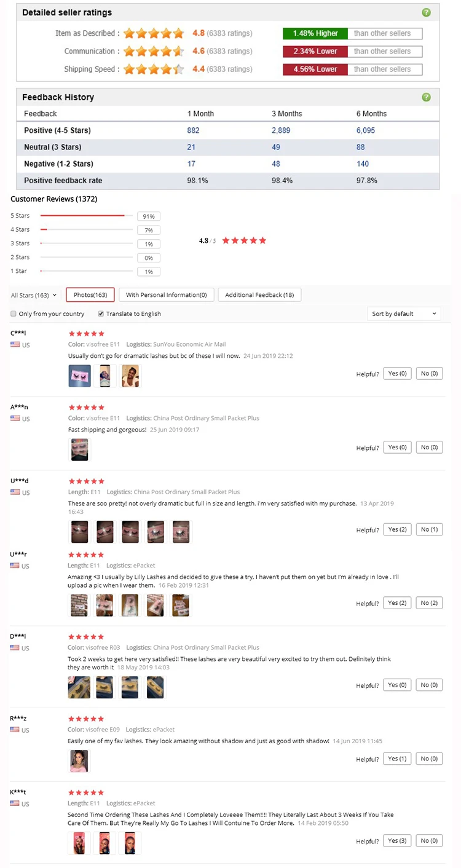Click the US flag beside reviewer K***t

pos(15,803)
